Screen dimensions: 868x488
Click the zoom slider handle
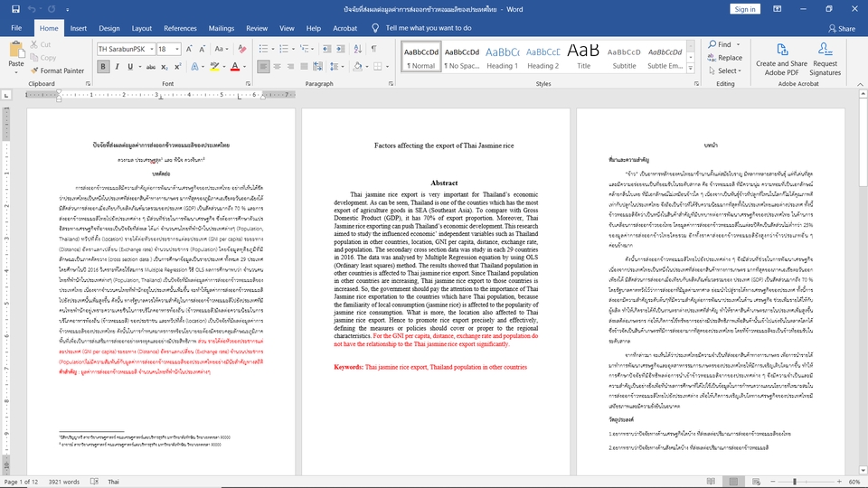click(795, 482)
